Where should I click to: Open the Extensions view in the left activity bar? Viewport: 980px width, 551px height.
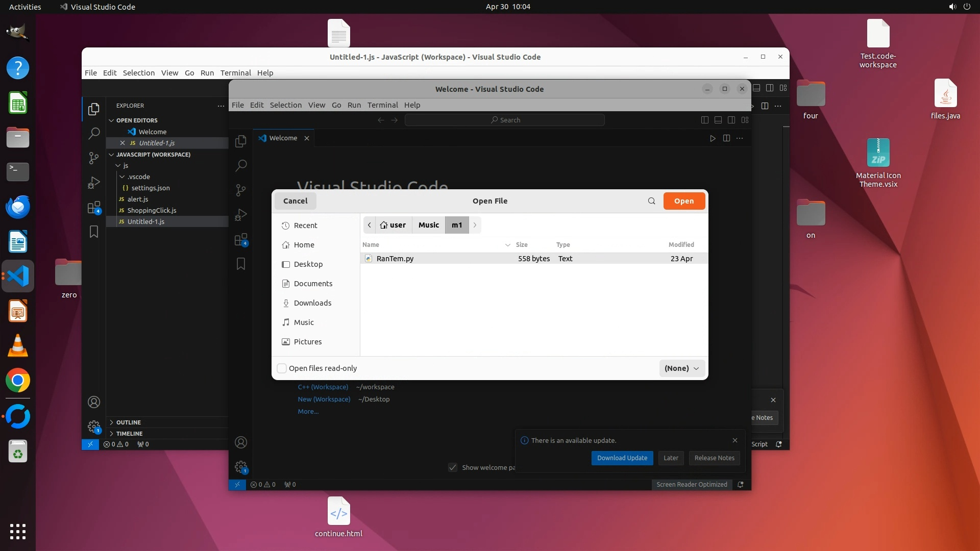point(94,208)
